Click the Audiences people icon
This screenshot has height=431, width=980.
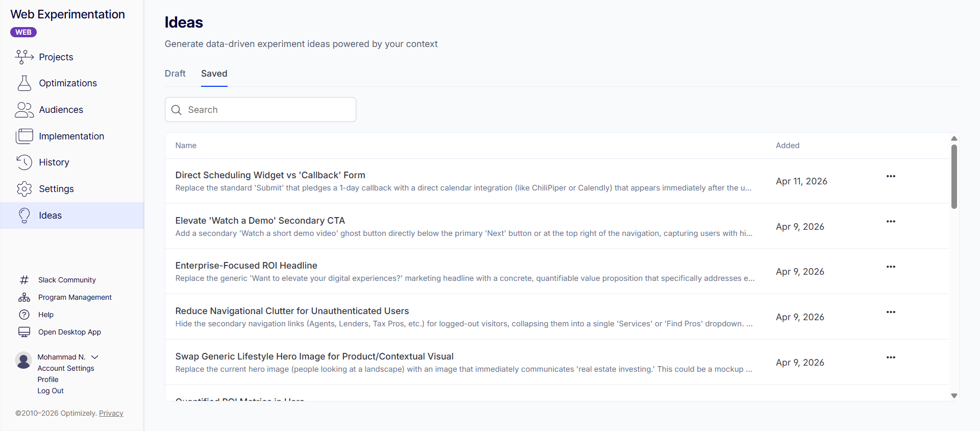24,110
